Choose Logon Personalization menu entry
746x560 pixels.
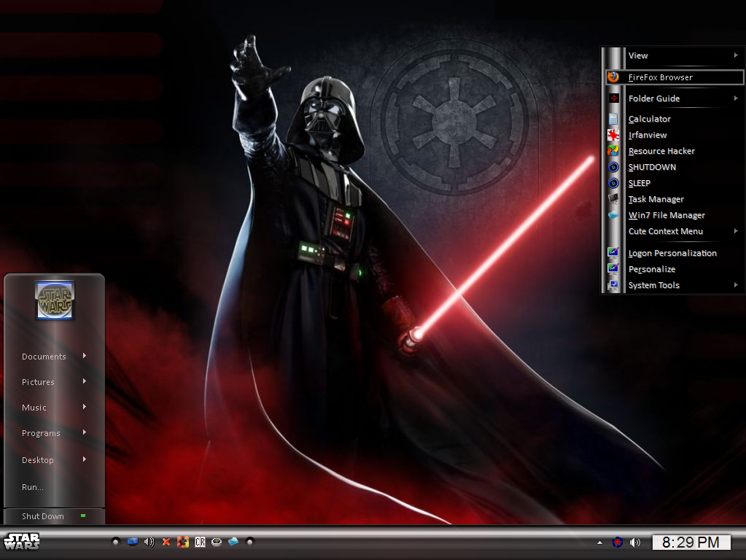tap(672, 253)
